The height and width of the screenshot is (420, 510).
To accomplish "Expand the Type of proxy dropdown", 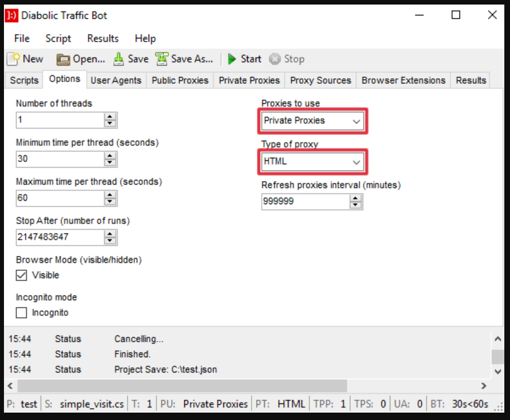I will (x=357, y=162).
